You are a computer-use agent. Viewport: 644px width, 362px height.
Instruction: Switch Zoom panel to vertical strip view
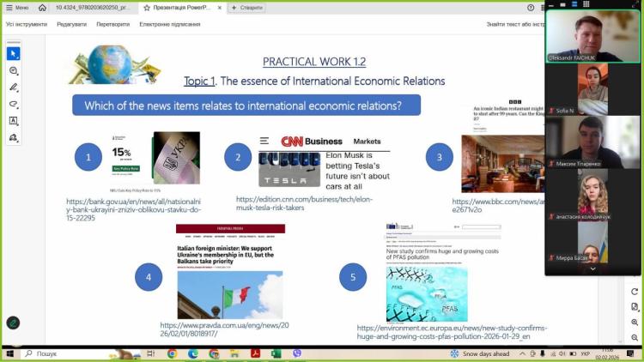coord(574,4)
